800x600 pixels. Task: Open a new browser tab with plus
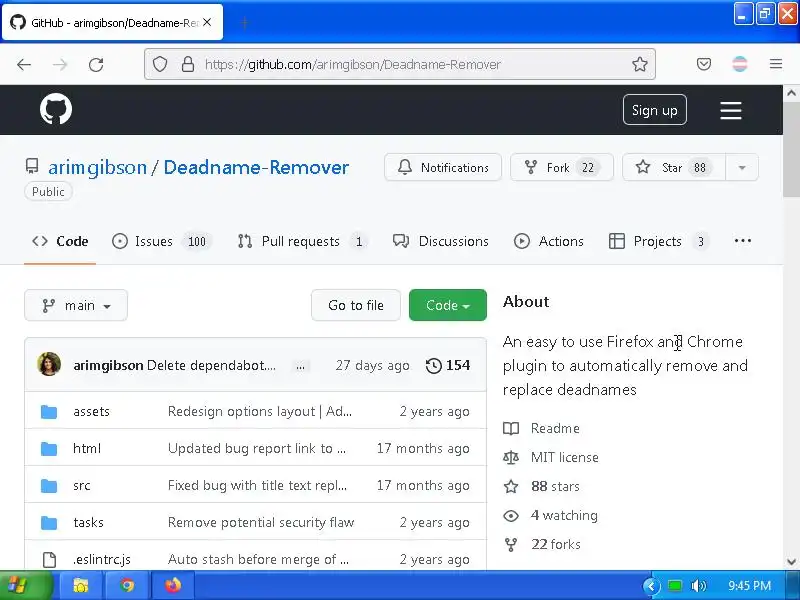click(x=245, y=22)
